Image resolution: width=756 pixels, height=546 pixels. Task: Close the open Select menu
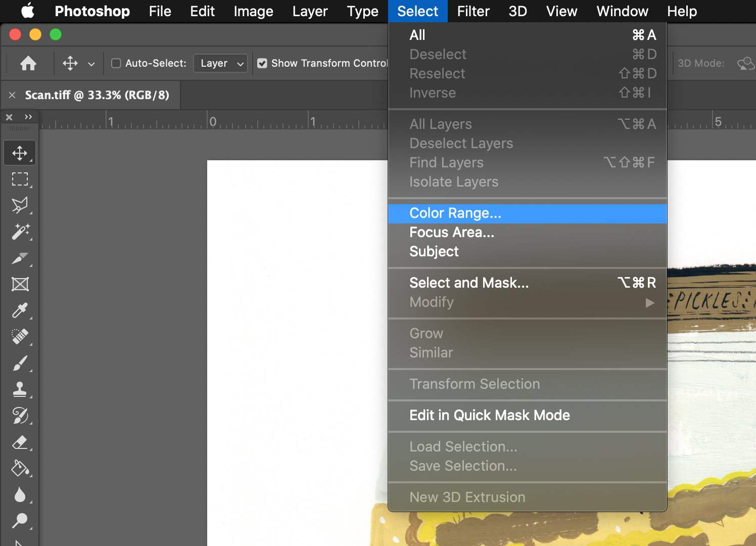(x=417, y=11)
